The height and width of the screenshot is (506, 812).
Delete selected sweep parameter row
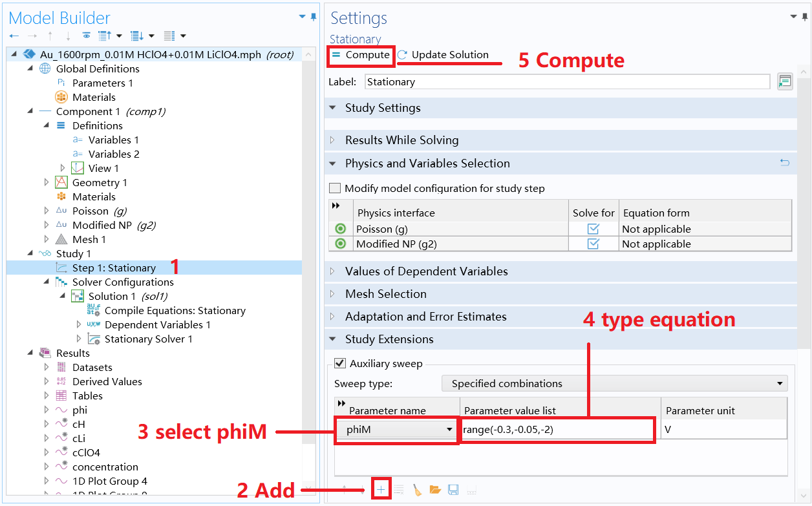tap(399, 489)
